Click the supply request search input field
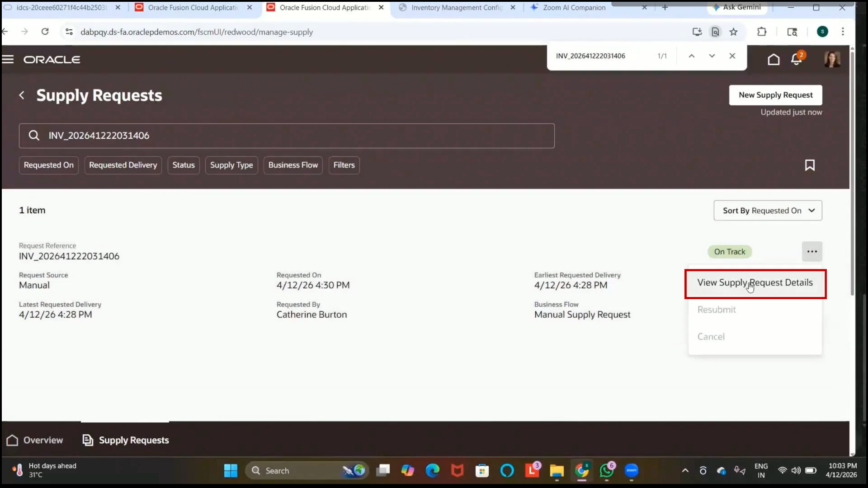The image size is (868, 488). pyautogui.click(x=287, y=136)
